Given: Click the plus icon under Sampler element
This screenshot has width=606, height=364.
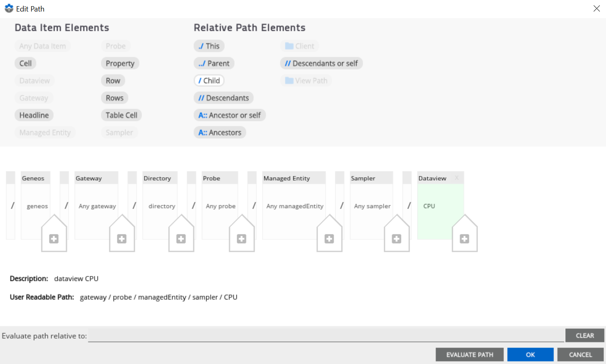Looking at the screenshot, I should tap(396, 239).
